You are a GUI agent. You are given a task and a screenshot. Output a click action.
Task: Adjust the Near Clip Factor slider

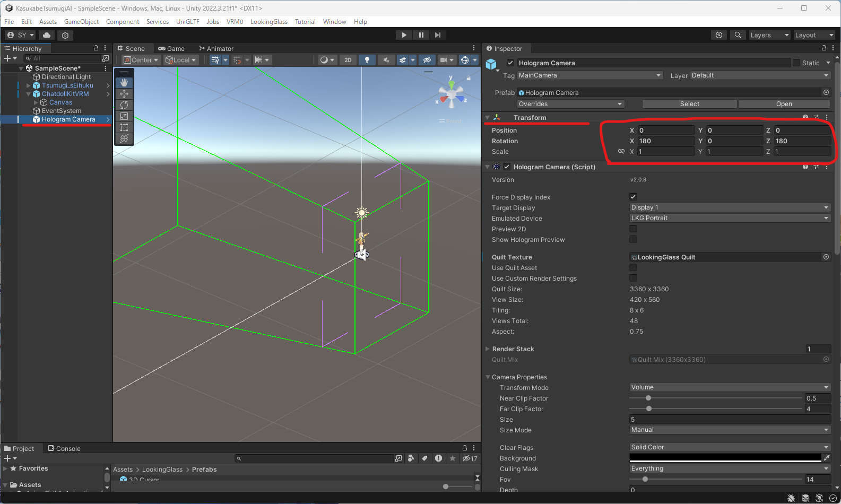coord(716,398)
